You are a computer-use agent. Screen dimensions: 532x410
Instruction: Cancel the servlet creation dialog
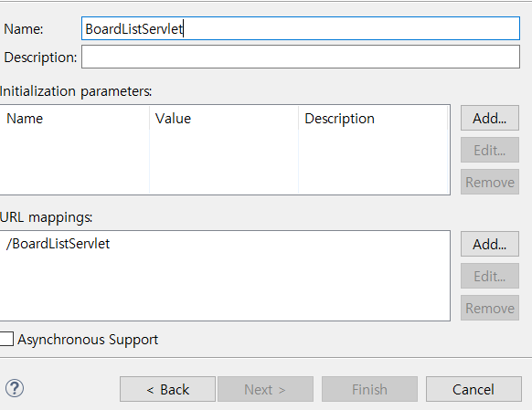(x=473, y=389)
